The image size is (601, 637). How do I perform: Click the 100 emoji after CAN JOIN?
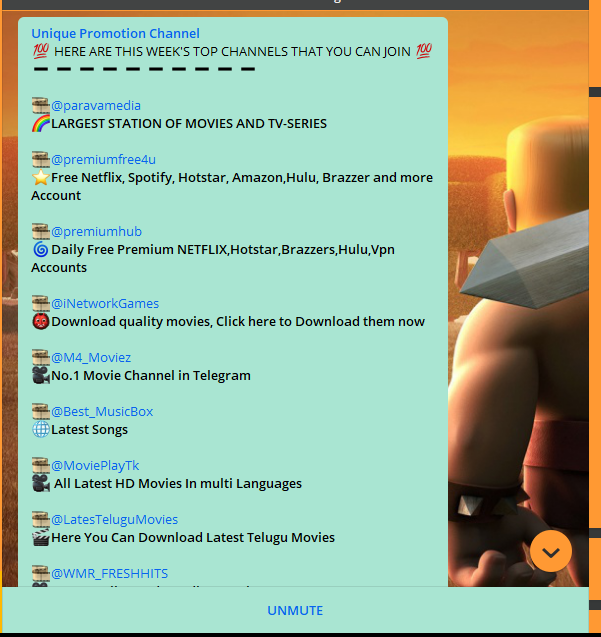(x=424, y=51)
